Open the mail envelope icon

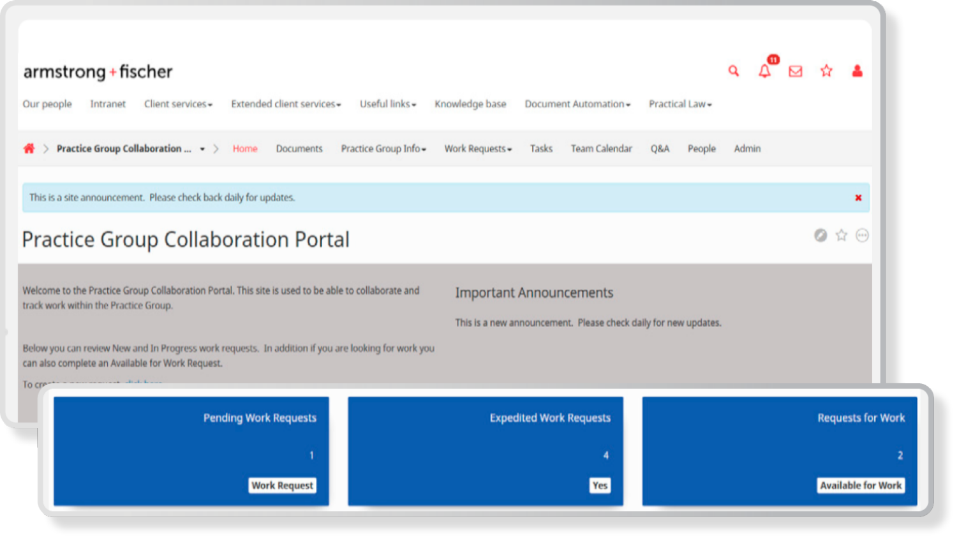796,71
